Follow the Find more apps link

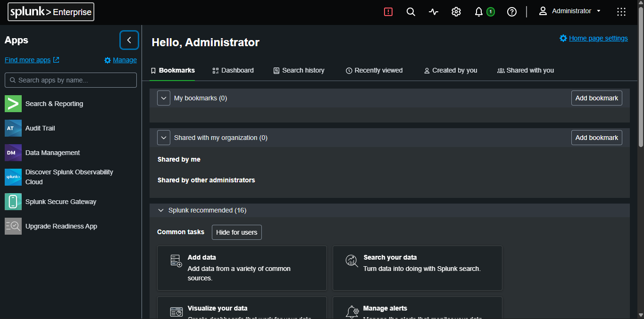pyautogui.click(x=32, y=60)
